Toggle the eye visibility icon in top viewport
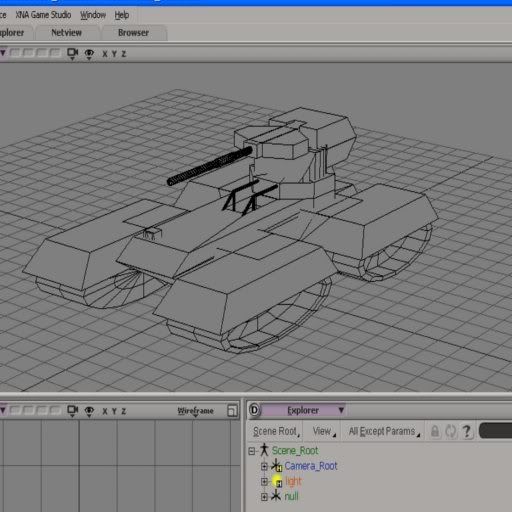This screenshot has height=512, width=512. pyautogui.click(x=89, y=54)
